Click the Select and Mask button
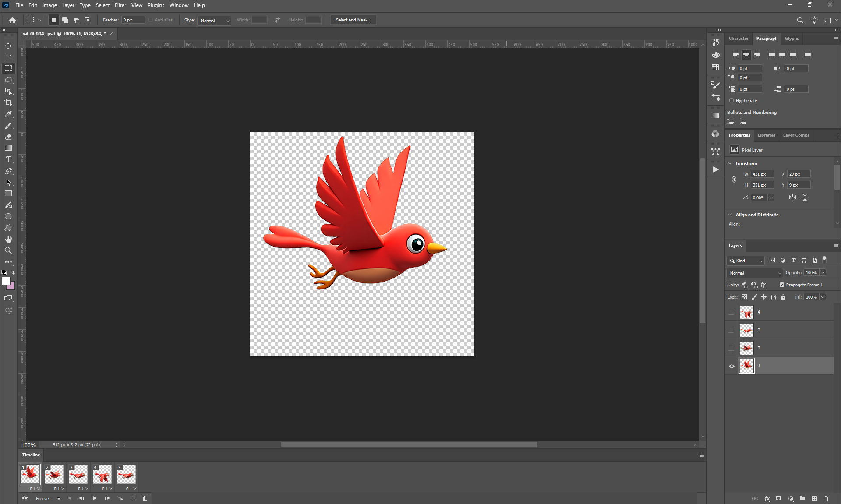 tap(353, 20)
